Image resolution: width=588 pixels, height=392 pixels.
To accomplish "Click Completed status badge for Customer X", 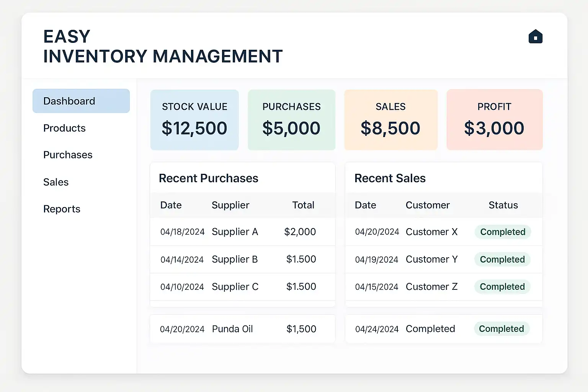I will tap(503, 232).
